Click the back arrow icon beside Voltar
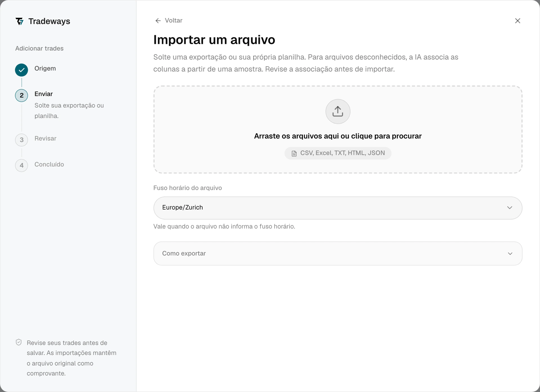This screenshot has height=392, width=540. [x=158, y=21]
